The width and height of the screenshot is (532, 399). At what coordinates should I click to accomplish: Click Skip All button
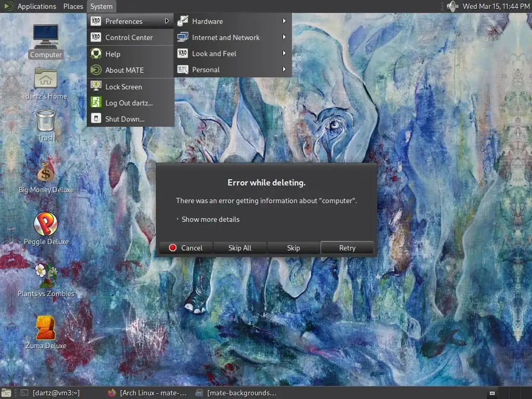[x=240, y=248]
